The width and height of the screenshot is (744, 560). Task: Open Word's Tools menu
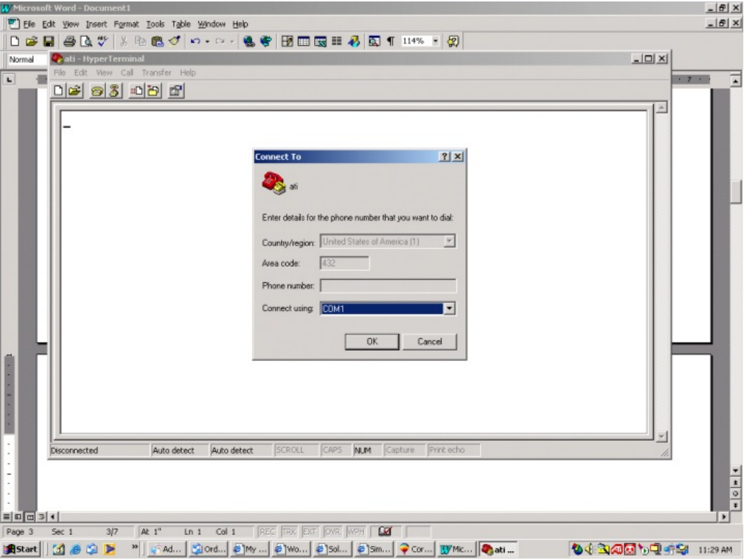tap(155, 24)
